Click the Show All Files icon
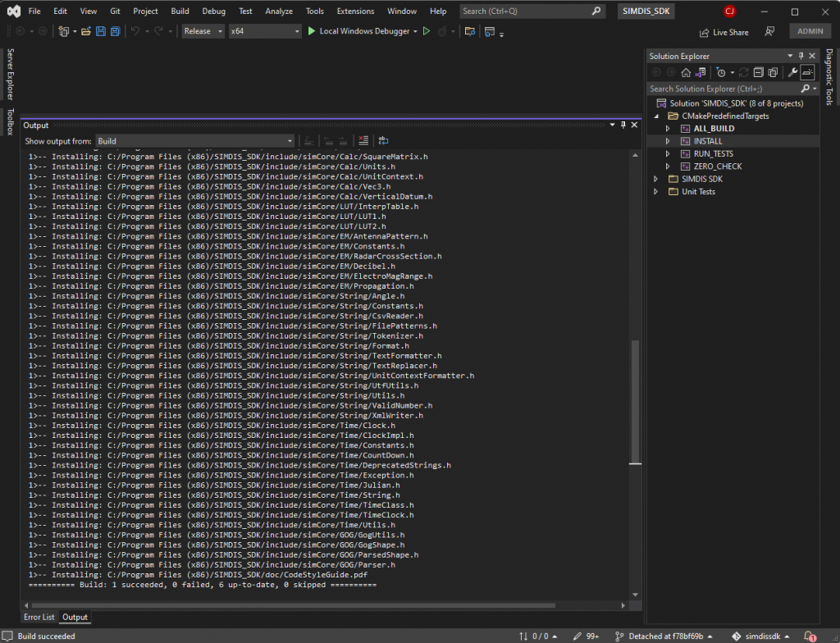Image resolution: width=840 pixels, height=643 pixels. coord(773,72)
